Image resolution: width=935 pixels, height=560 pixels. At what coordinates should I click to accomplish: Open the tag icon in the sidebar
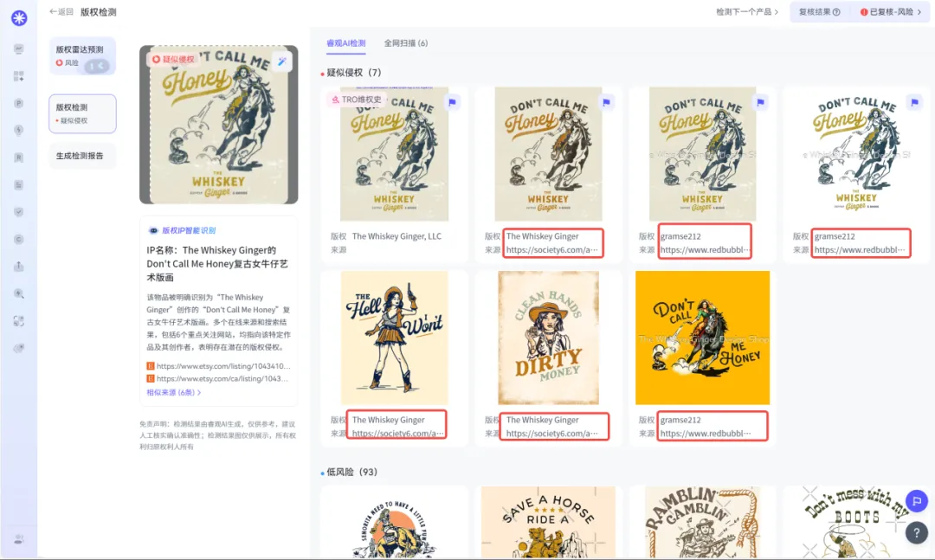19,348
